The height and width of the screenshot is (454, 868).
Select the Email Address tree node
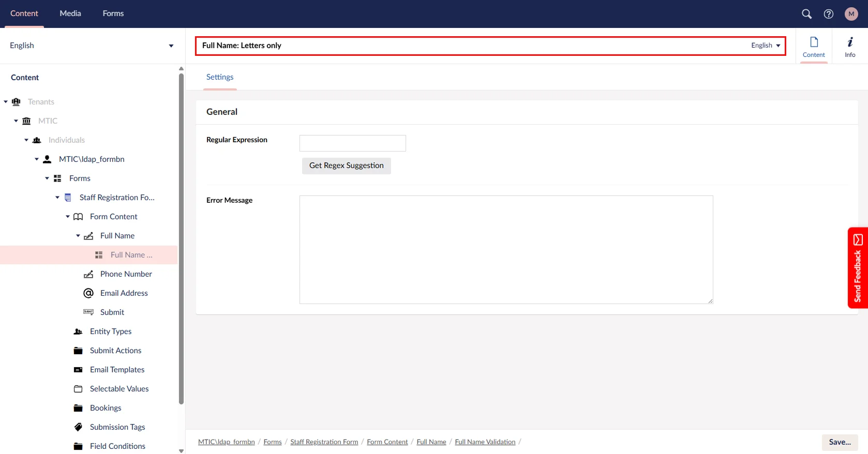pyautogui.click(x=124, y=293)
